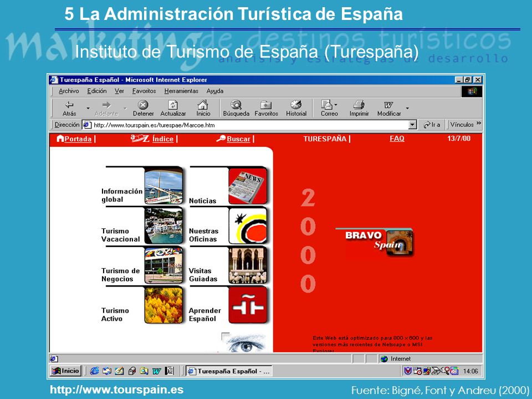Screen dimensions: 532x399
Task: Open the Atrás history dropdown arrow
Action: point(88,108)
